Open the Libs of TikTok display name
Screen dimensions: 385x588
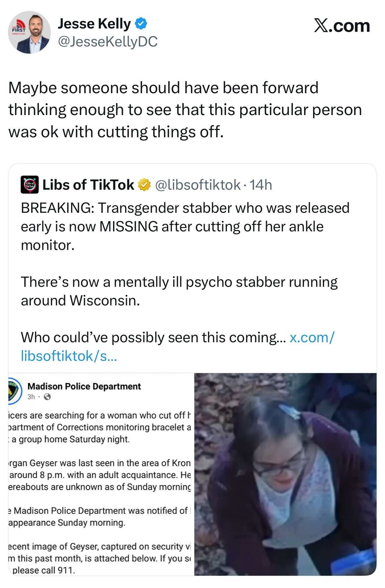tap(88, 185)
